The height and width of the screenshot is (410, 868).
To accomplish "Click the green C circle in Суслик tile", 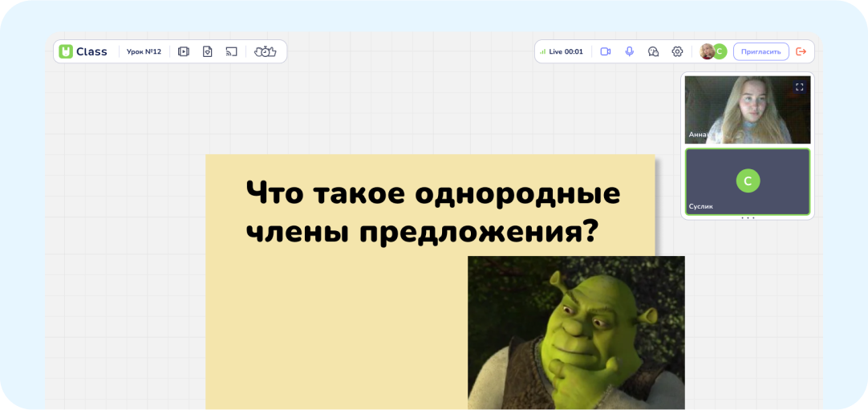I will click(x=748, y=181).
